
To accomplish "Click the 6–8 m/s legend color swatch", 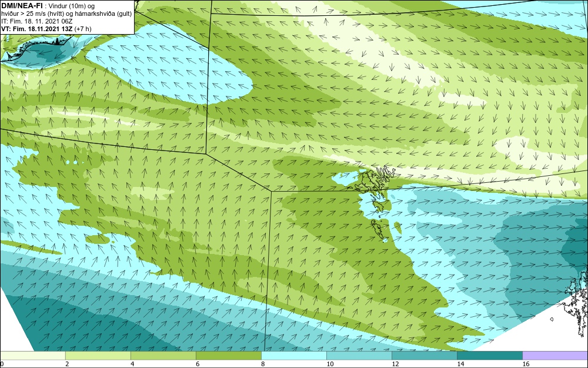I will [228, 356].
